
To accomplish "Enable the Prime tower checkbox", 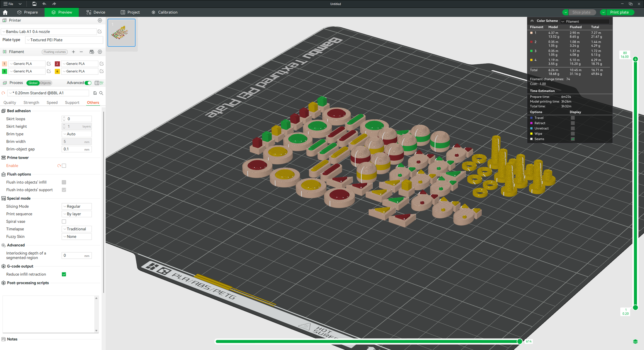I will point(64,166).
